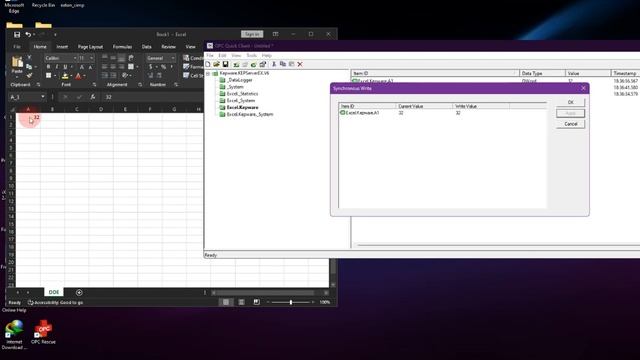Image resolution: width=640 pixels, height=360 pixels.
Task: Click the Save icon in Excel title bar
Action: (x=17, y=35)
